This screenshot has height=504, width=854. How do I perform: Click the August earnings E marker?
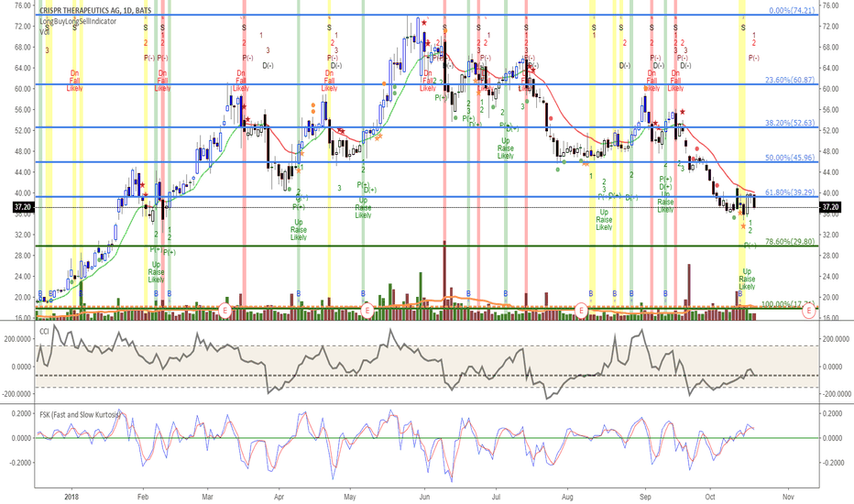(x=581, y=311)
